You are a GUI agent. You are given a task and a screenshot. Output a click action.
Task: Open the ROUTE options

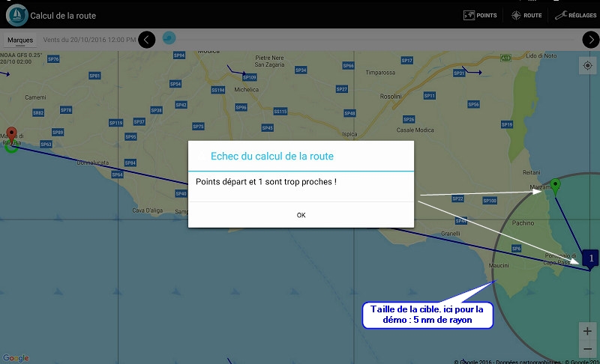(x=526, y=15)
